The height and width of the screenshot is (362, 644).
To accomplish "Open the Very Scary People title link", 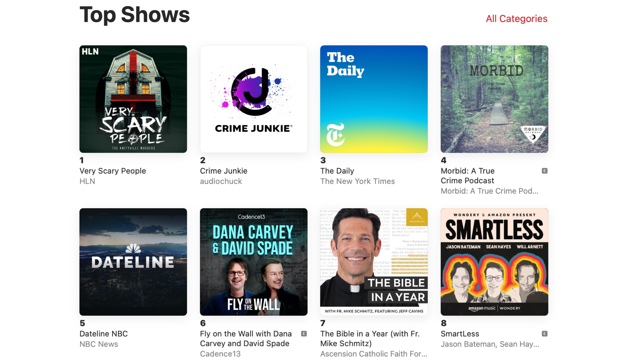I will (113, 171).
